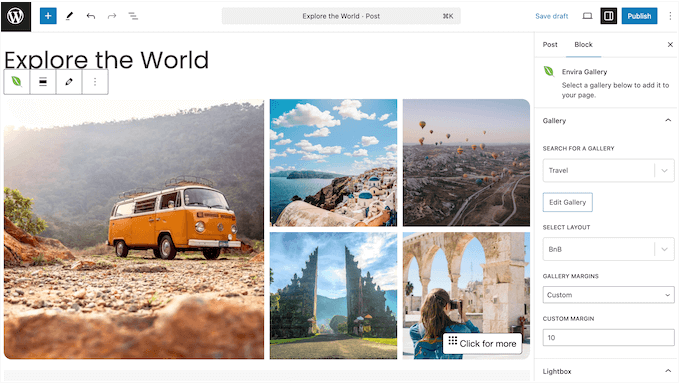
Task: Open the Options three-dot menu
Action: pyautogui.click(x=670, y=16)
